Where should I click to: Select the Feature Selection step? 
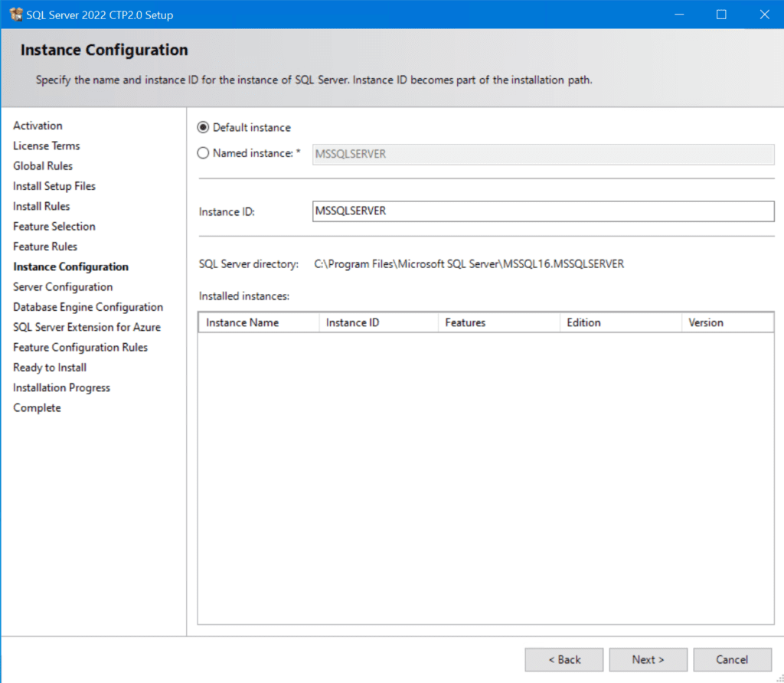coord(54,226)
